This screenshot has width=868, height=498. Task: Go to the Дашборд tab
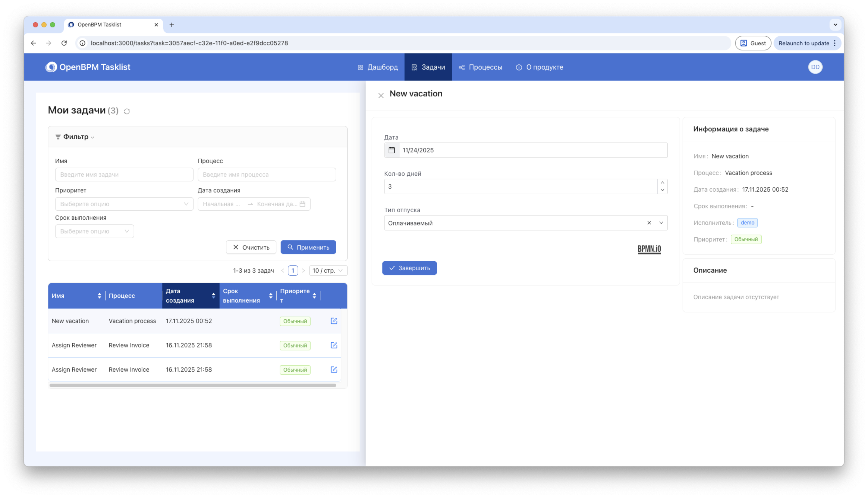[378, 67]
